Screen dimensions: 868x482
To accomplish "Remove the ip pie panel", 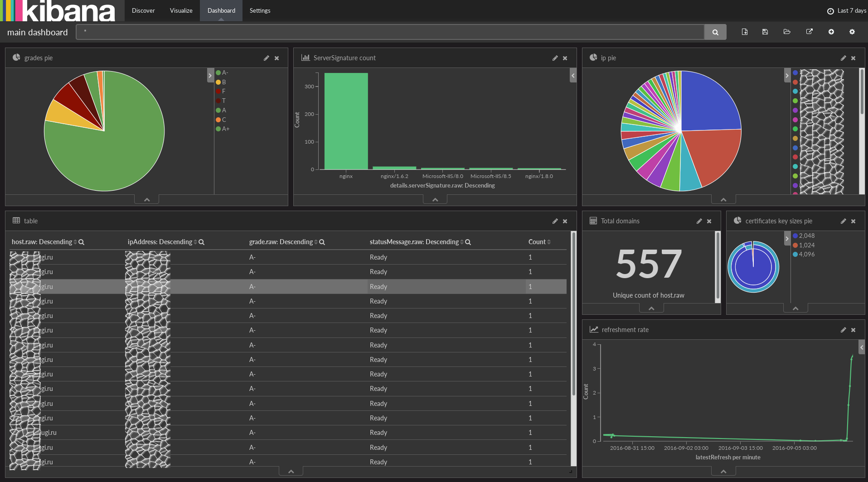I will tap(853, 58).
